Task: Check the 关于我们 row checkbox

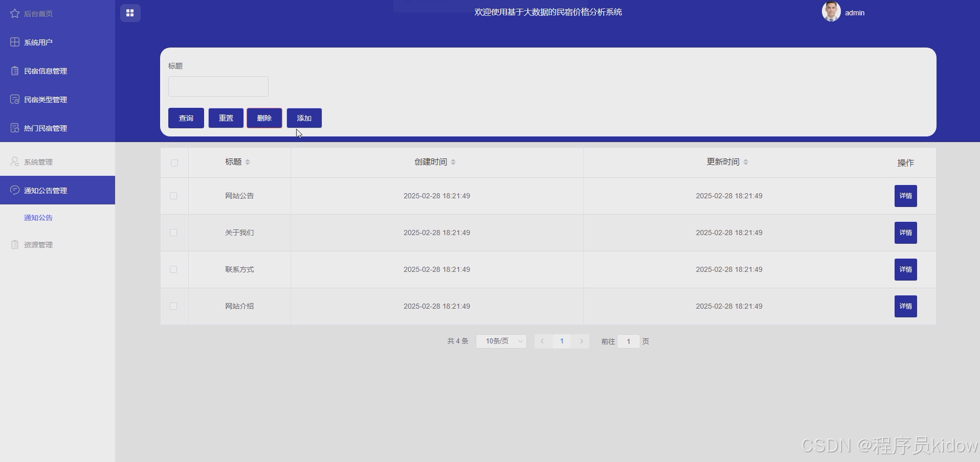Action: (173, 233)
